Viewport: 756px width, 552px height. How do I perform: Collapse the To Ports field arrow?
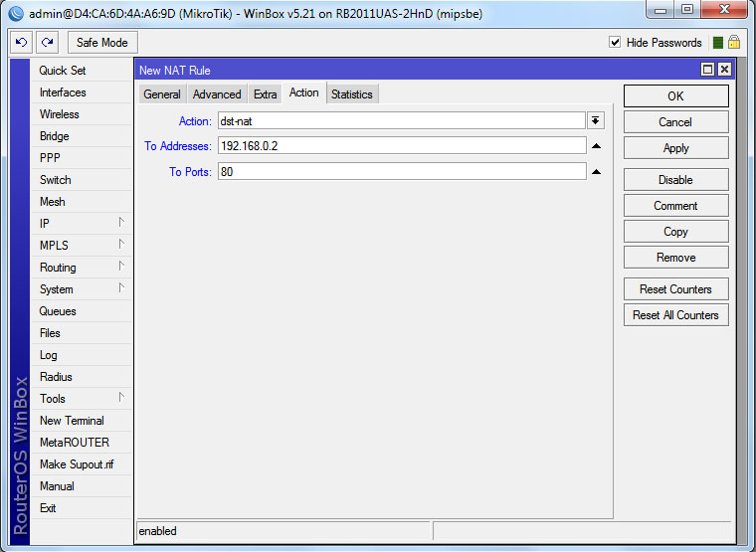pyautogui.click(x=596, y=172)
